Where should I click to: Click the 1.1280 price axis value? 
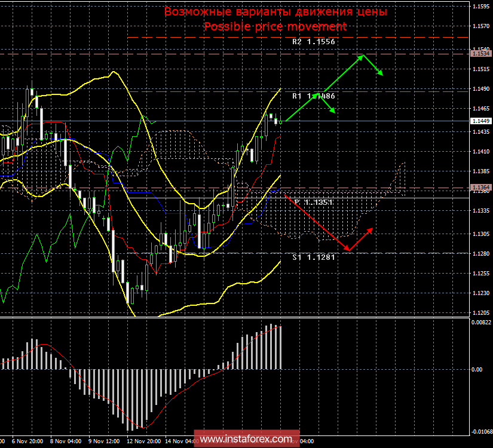pos(481,254)
